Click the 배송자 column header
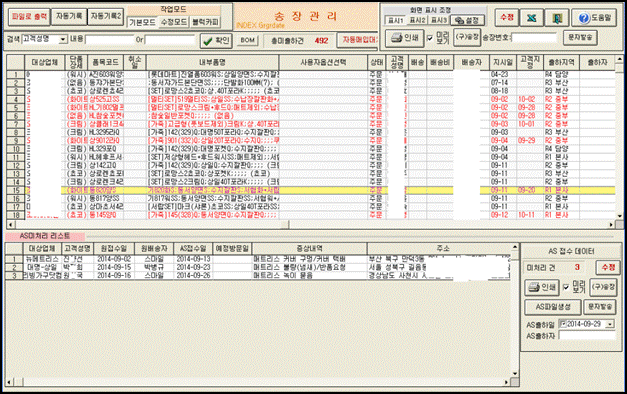 [x=471, y=62]
